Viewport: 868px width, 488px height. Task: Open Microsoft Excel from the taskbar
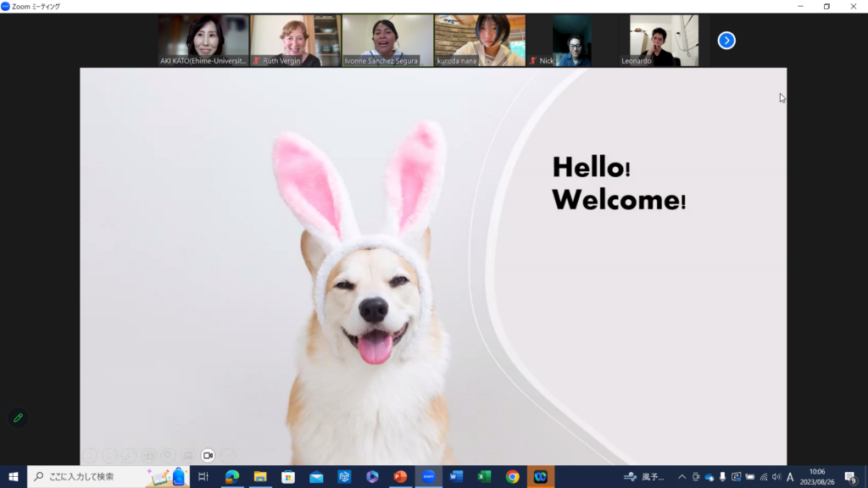click(x=484, y=476)
